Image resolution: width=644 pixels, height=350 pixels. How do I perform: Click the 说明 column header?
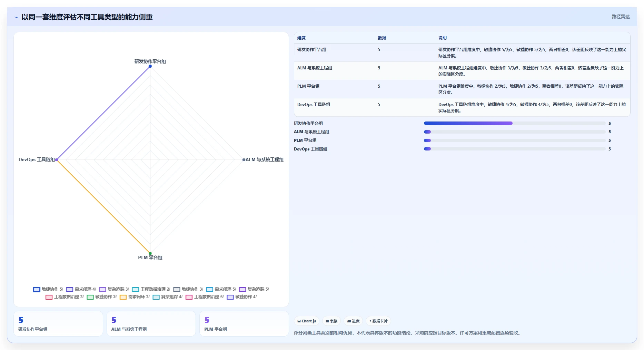(x=443, y=38)
